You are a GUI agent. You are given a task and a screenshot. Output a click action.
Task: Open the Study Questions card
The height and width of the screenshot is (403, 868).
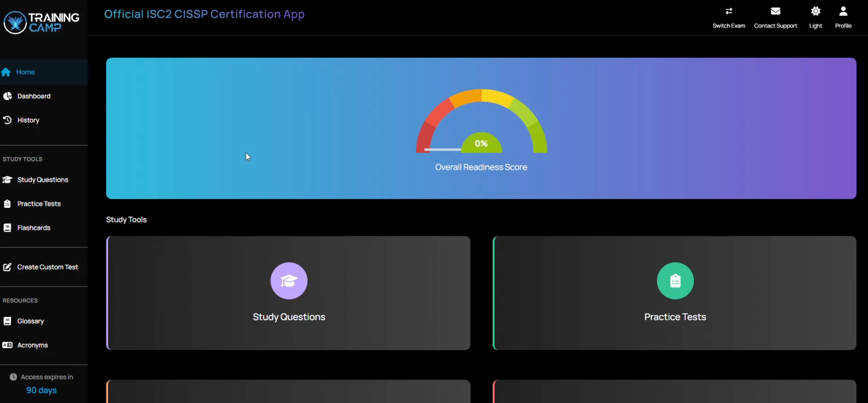point(289,316)
